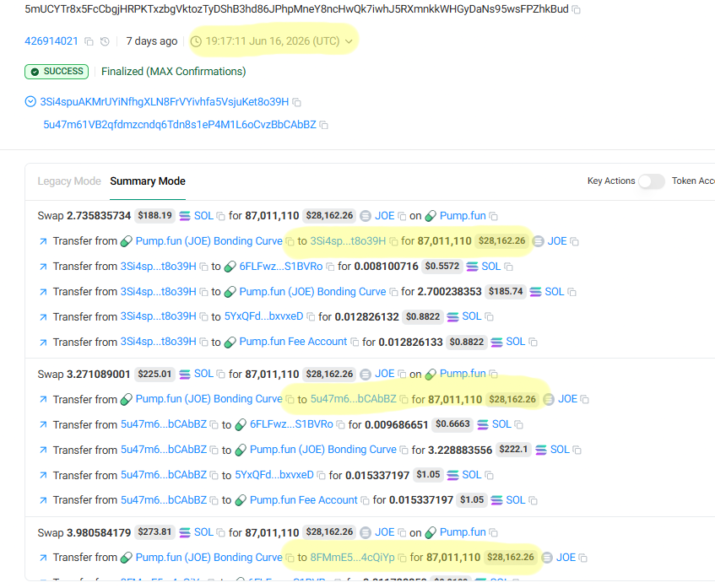Image resolution: width=715 pixels, height=588 pixels.
Task: Open 5YxQFd...bxvxeD in the 0.015337197 $1.05 row
Action: tap(274, 475)
